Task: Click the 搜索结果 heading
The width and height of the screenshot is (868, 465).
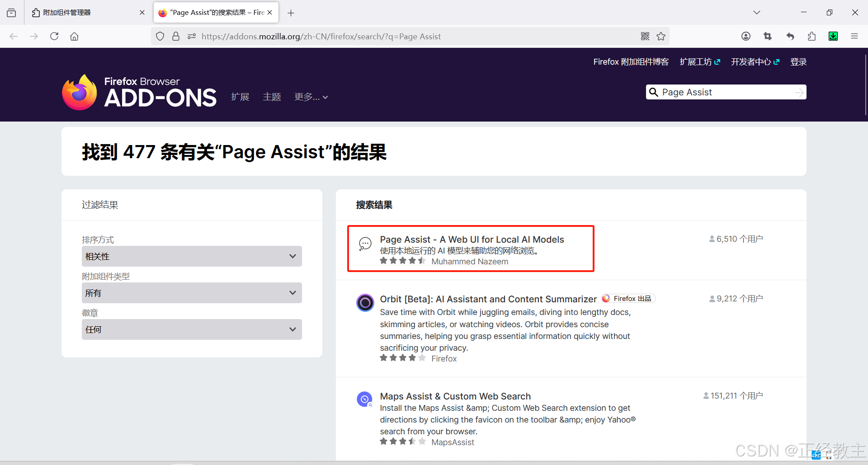Action: point(374,205)
